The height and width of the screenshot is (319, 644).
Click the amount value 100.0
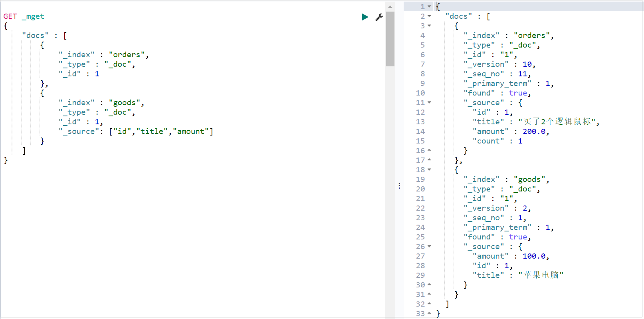click(x=534, y=256)
